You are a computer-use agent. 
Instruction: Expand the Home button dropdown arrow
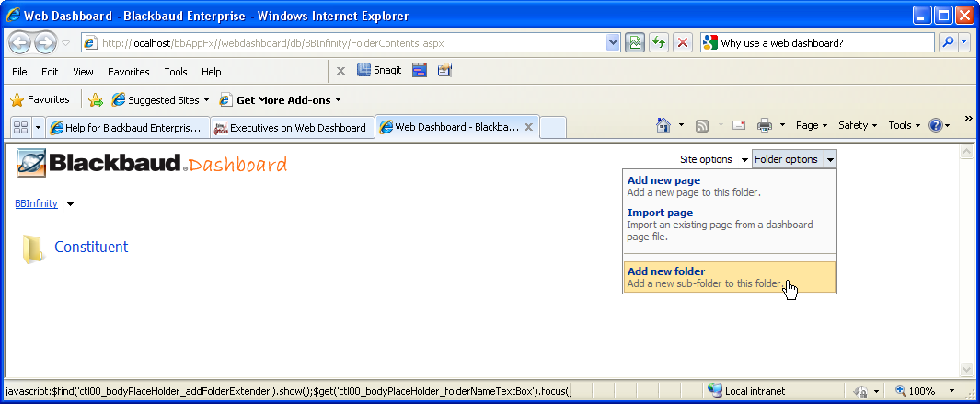[x=681, y=126]
